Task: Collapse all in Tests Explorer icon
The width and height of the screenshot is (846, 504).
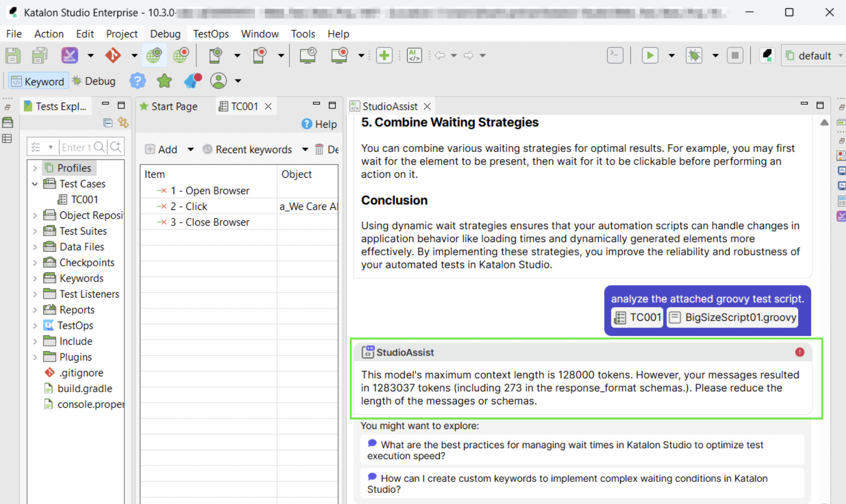Action: pos(108,123)
